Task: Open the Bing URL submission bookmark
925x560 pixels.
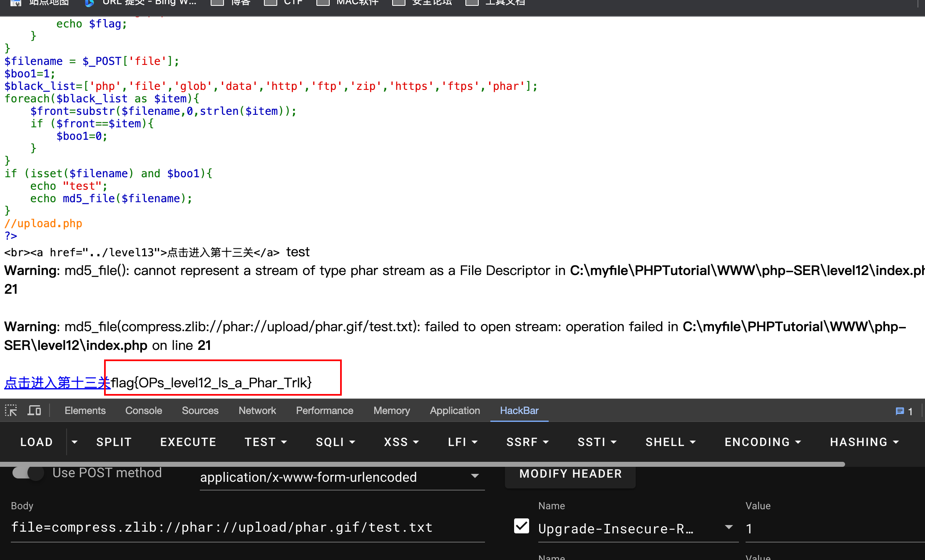Action: click(140, 2)
